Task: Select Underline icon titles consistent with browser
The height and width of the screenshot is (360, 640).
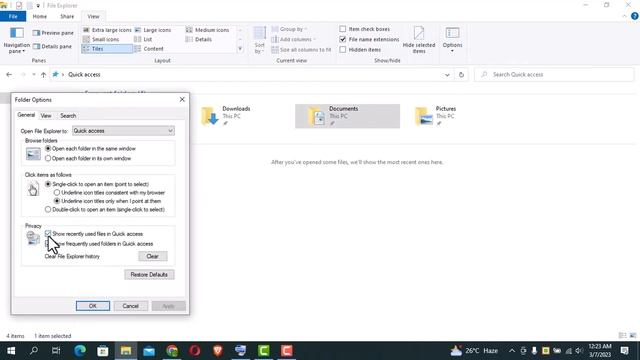Action: [57, 193]
